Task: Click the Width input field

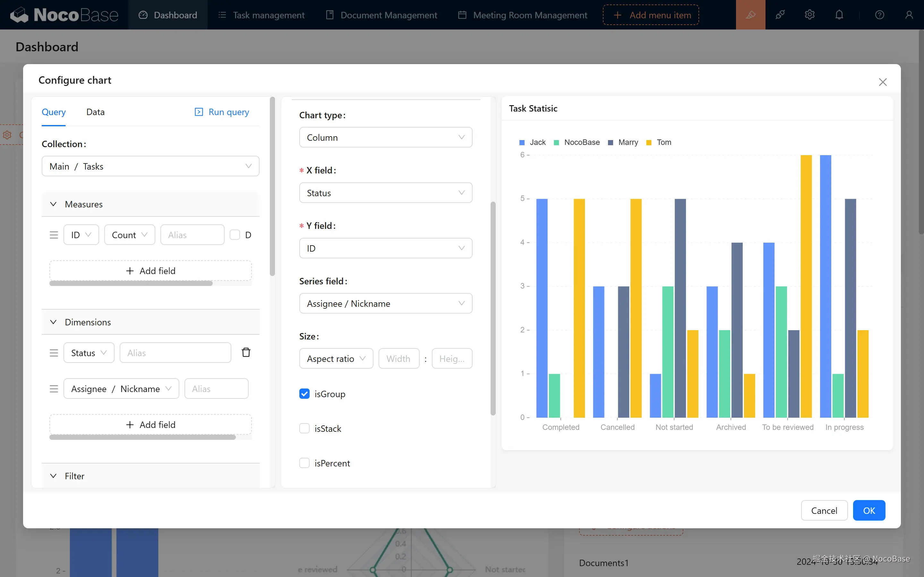Action: [398, 359]
